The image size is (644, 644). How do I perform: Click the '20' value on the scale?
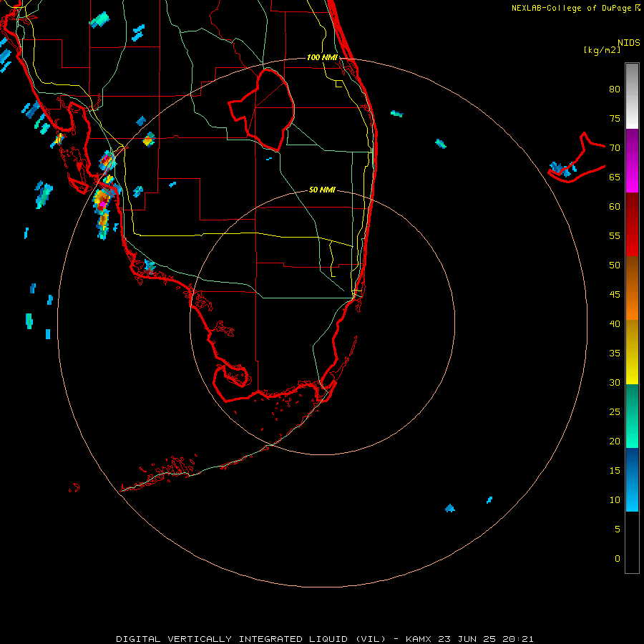click(615, 441)
